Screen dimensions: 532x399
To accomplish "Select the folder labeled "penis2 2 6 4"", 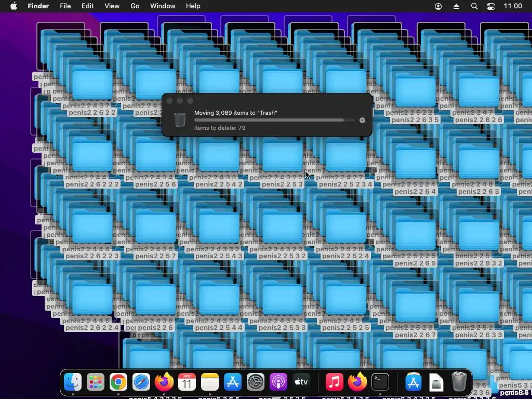I will coord(415,164).
